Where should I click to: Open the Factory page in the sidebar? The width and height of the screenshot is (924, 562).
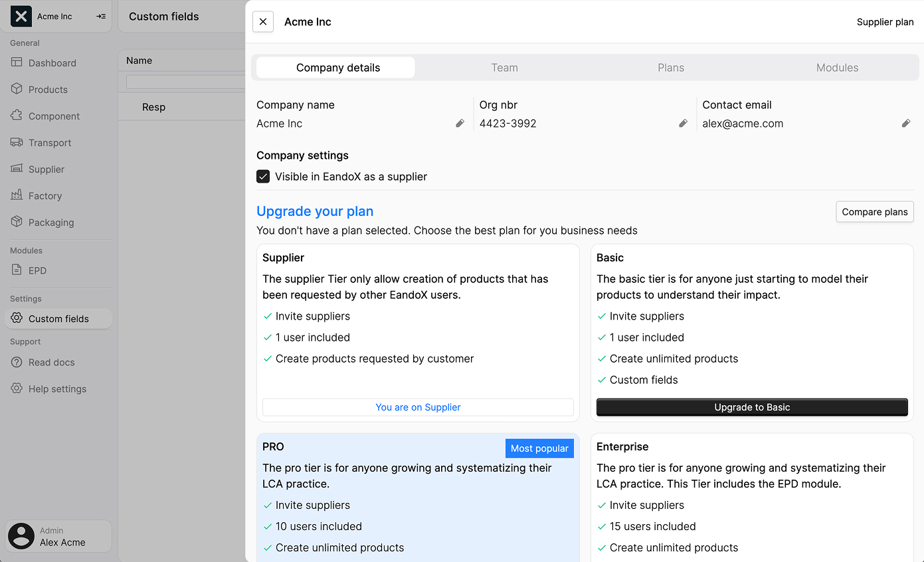(x=45, y=196)
